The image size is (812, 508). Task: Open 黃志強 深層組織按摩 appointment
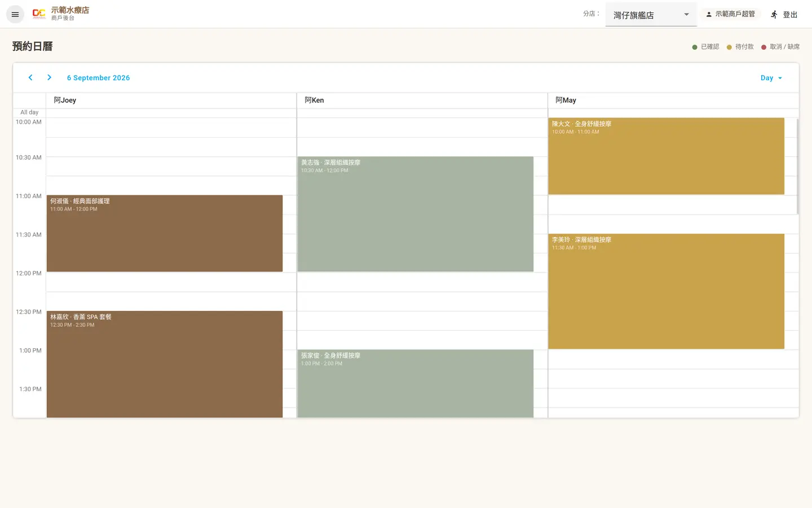pyautogui.click(x=416, y=214)
